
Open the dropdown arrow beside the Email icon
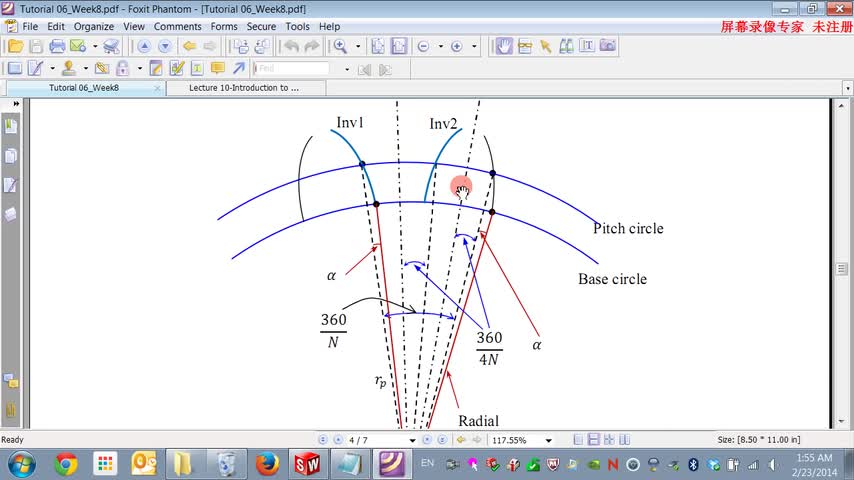click(95, 46)
